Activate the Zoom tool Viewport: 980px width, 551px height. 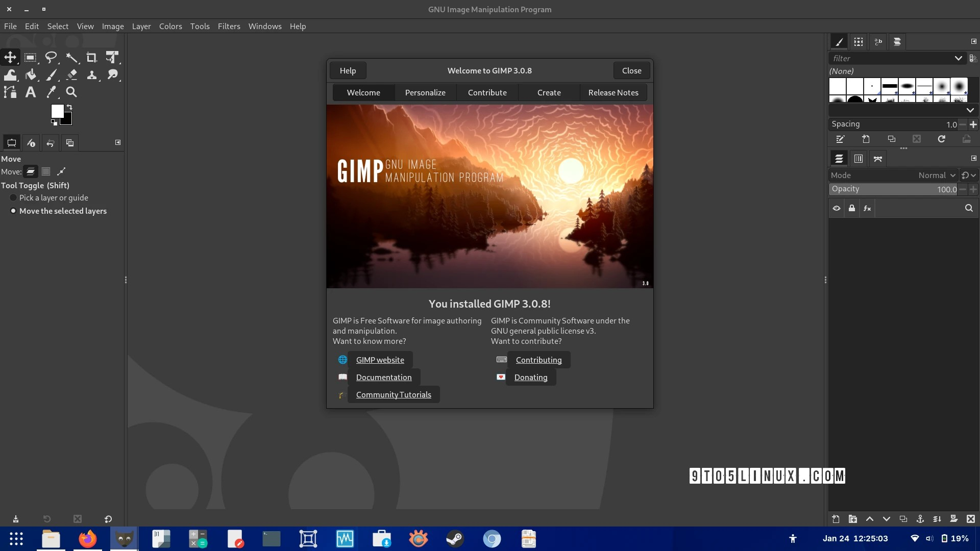[71, 92]
